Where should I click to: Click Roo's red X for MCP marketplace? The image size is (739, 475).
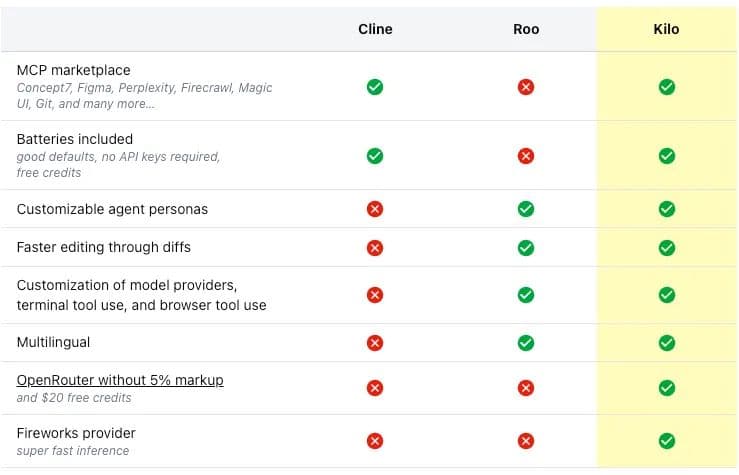(x=526, y=87)
